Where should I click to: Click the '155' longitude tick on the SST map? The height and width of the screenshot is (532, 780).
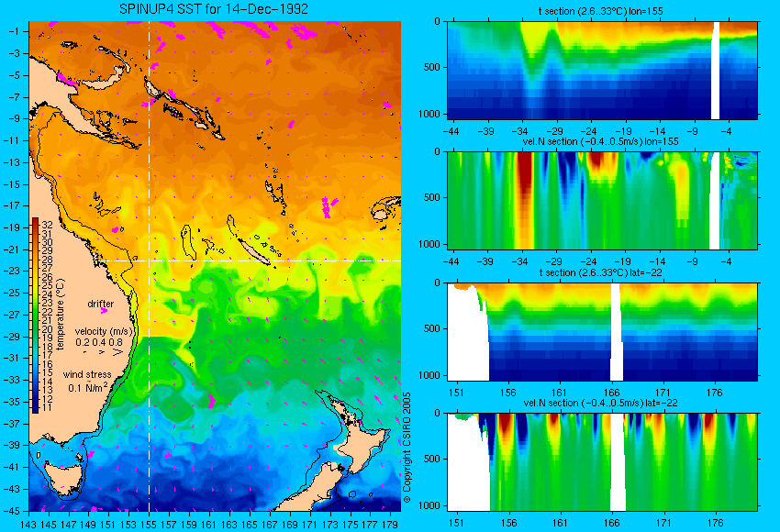click(149, 524)
